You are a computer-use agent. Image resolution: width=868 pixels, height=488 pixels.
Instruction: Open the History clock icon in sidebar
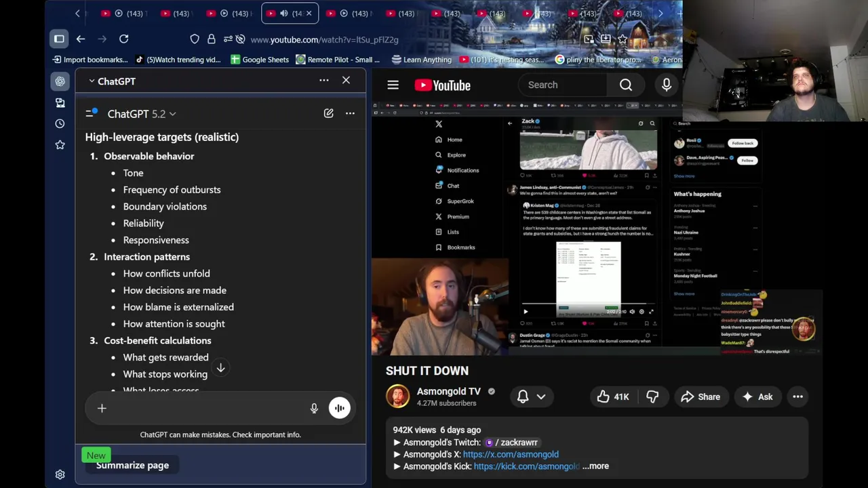pos(60,123)
